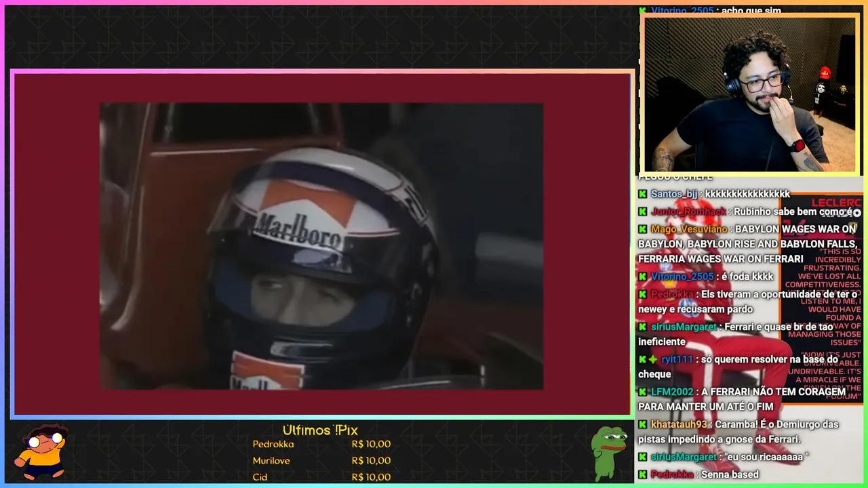The image size is (868, 488).
Task: Click message "Caramba! É o Demiurgo das pistas"
Action: pos(738,432)
